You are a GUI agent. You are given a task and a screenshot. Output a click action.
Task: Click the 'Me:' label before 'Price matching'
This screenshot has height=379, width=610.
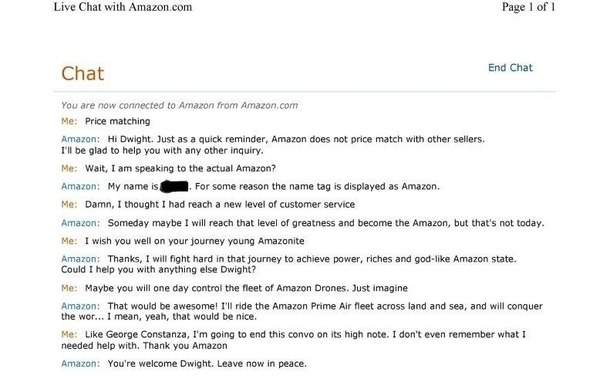click(69, 121)
